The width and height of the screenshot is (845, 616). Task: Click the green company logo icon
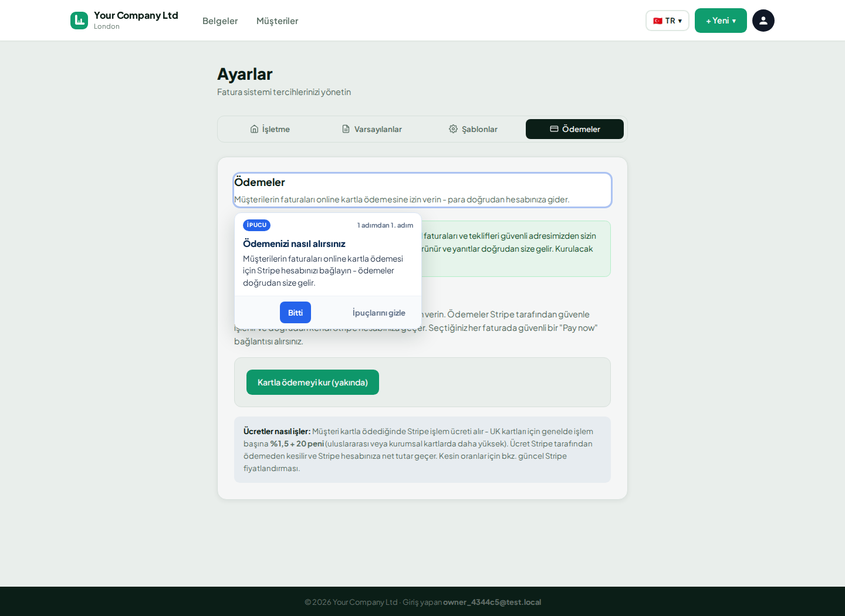coord(79,21)
